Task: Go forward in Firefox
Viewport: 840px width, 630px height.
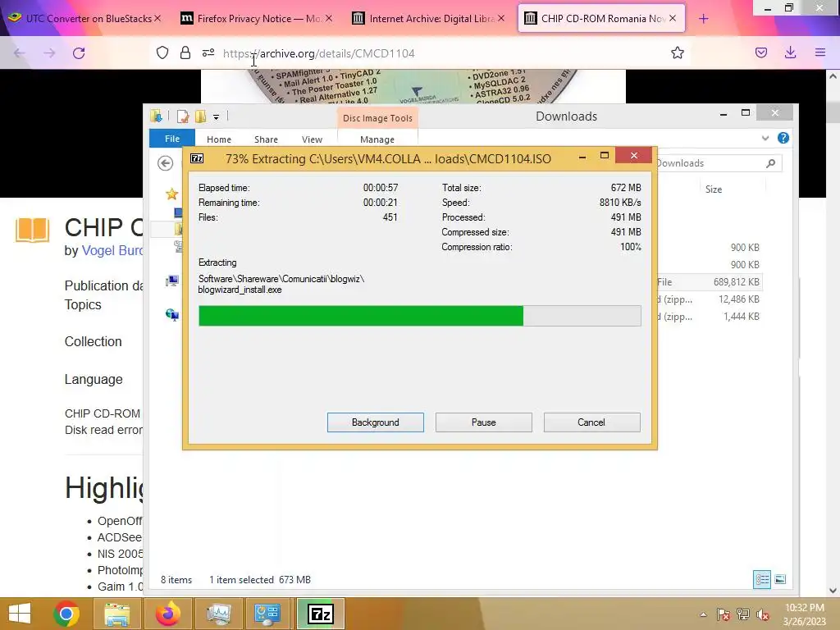Action: tap(49, 53)
